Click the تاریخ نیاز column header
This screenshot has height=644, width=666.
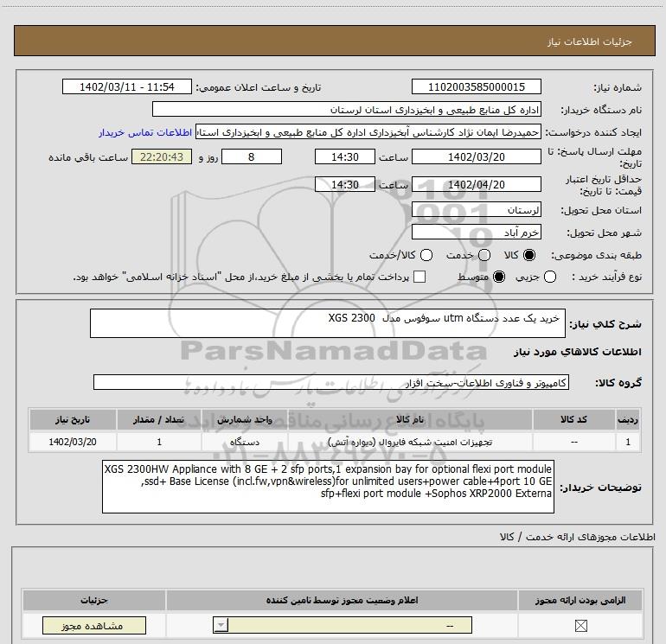(x=73, y=420)
